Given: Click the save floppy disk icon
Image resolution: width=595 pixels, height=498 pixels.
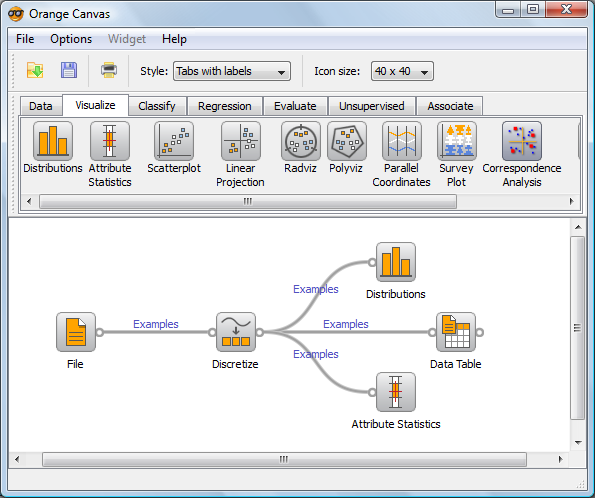Looking at the screenshot, I should (69, 71).
